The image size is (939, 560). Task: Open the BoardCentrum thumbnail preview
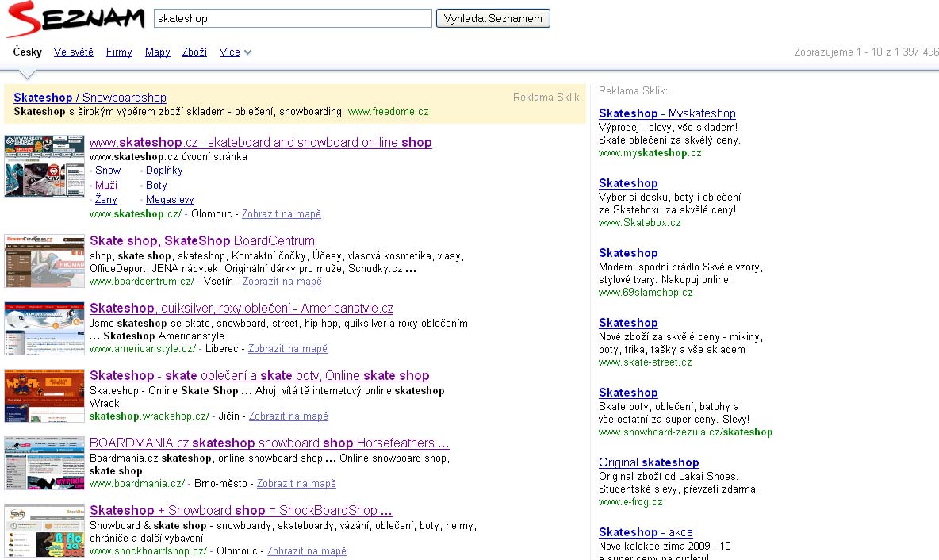click(44, 261)
